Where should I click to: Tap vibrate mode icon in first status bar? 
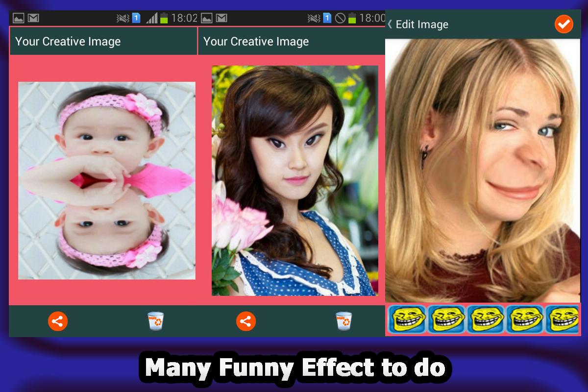click(x=123, y=18)
